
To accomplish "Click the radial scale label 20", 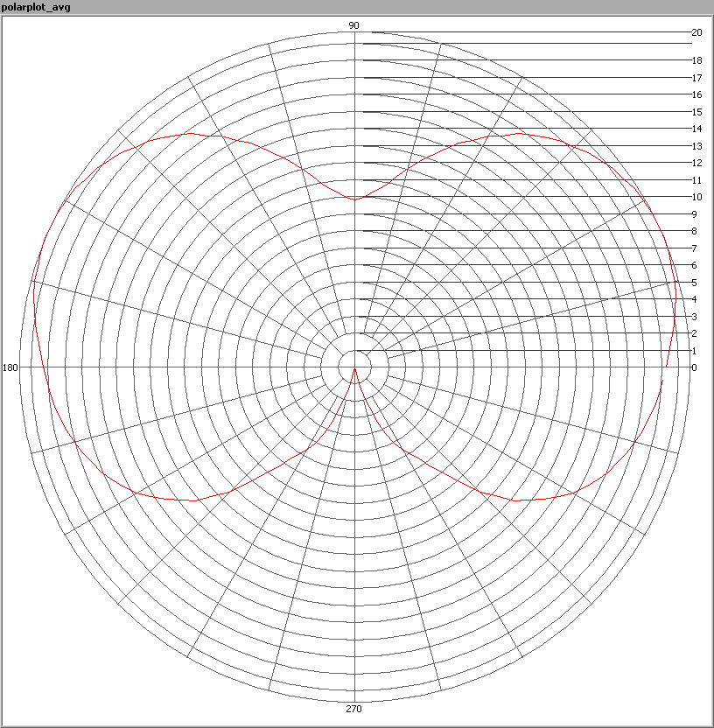I will (x=696, y=32).
